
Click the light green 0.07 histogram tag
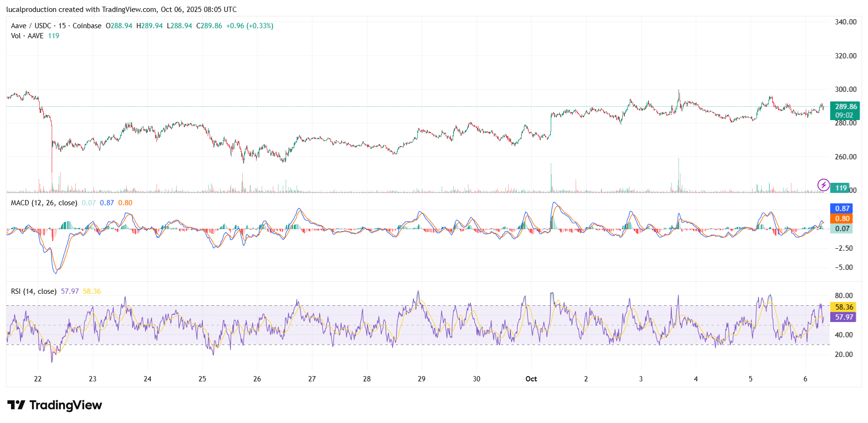[x=842, y=229]
